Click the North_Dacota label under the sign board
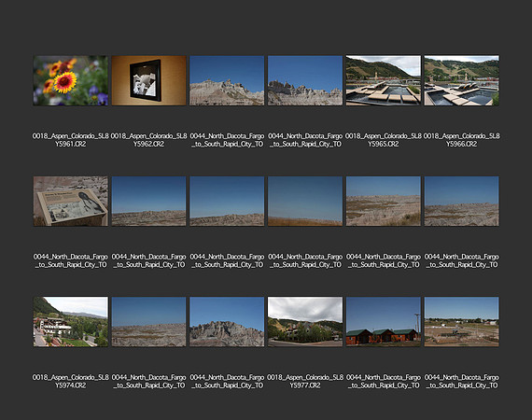Viewport: 532px width, 420px height. (x=71, y=261)
